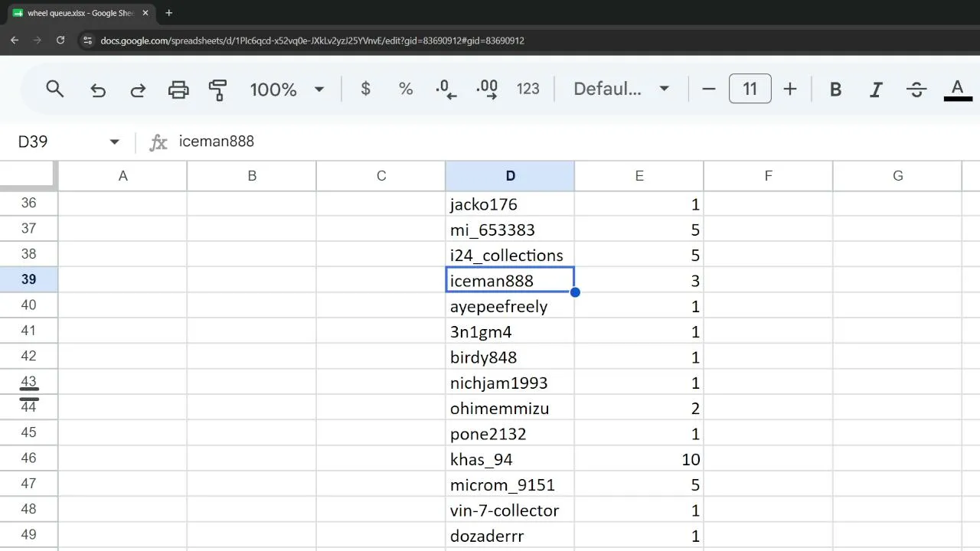Click the browser address bar URL

pos(312,41)
